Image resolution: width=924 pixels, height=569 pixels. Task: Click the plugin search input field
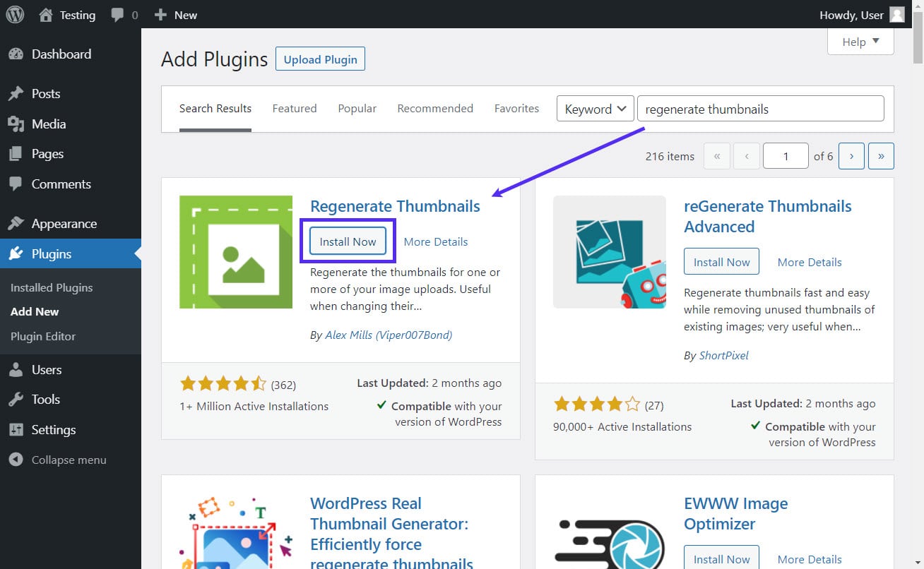(x=759, y=109)
